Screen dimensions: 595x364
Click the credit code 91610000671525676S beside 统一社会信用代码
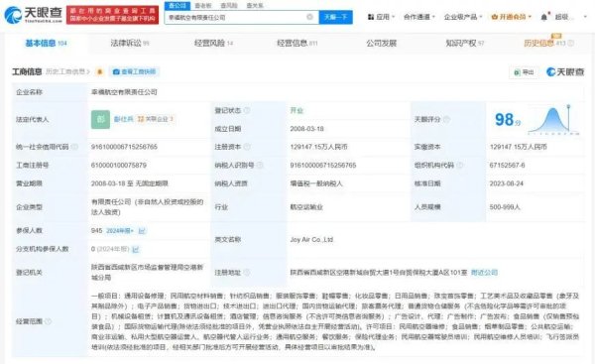tap(124, 147)
